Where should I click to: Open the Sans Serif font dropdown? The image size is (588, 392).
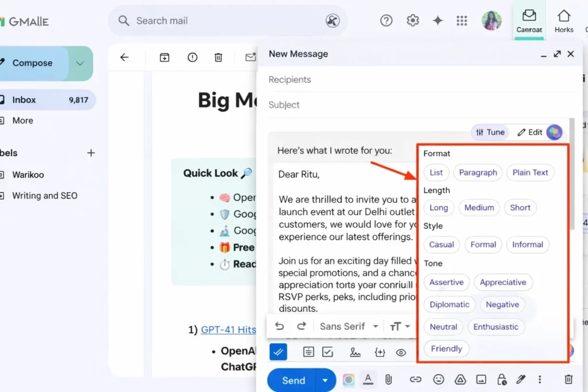coord(349,326)
